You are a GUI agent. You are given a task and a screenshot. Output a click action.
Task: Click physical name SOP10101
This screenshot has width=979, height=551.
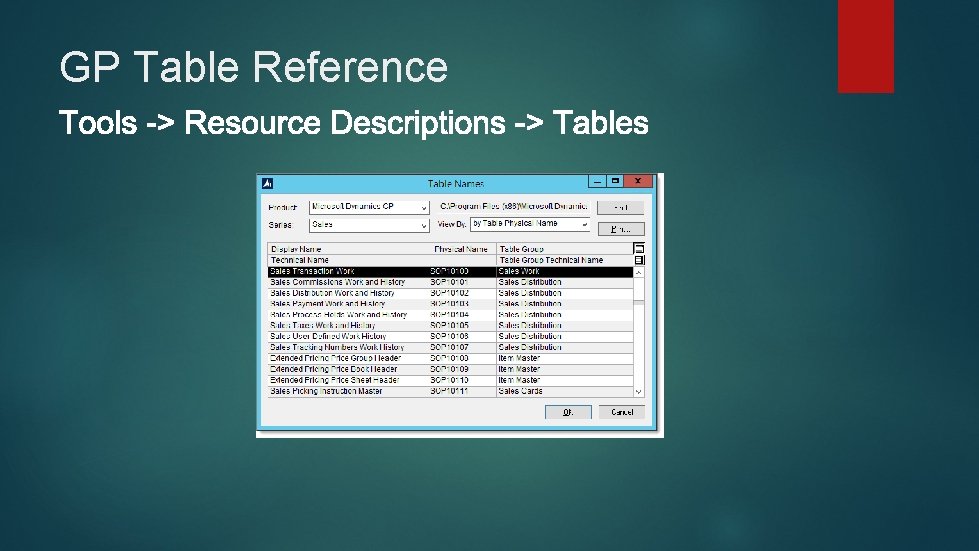(449, 282)
